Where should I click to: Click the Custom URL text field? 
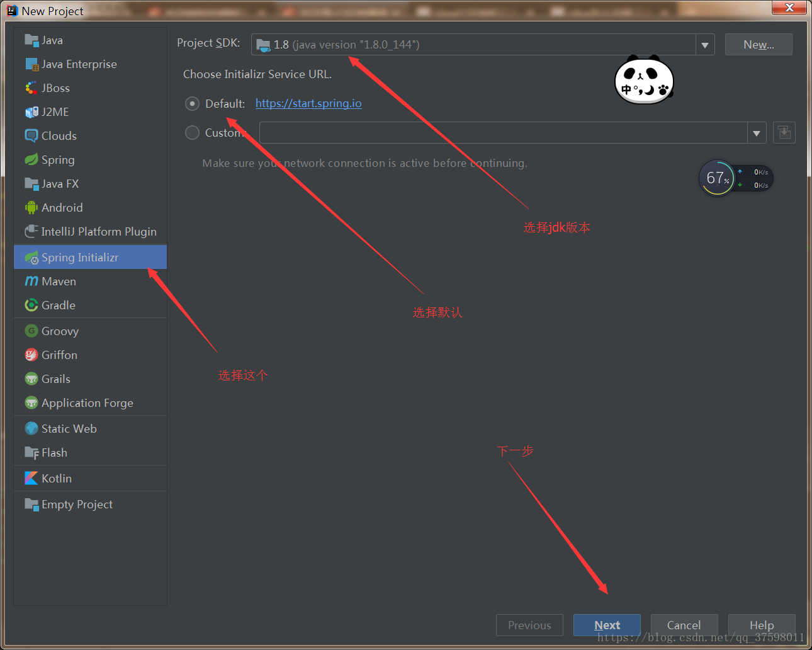click(504, 133)
